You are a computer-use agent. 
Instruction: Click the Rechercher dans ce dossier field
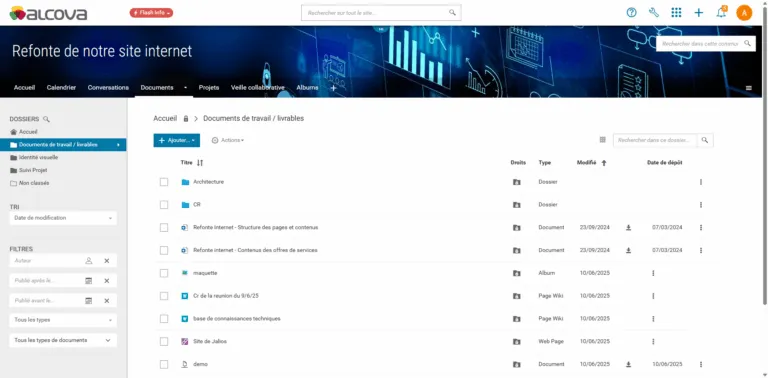click(655, 140)
